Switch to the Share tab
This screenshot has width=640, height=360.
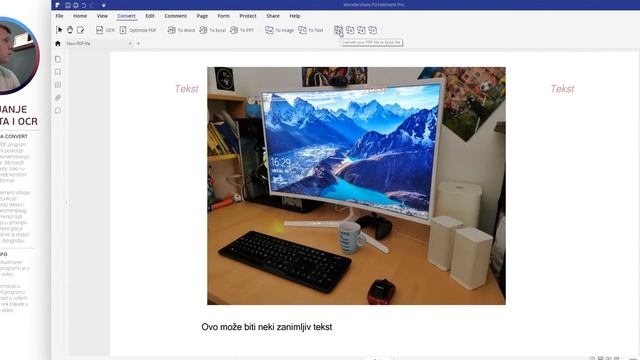point(273,16)
